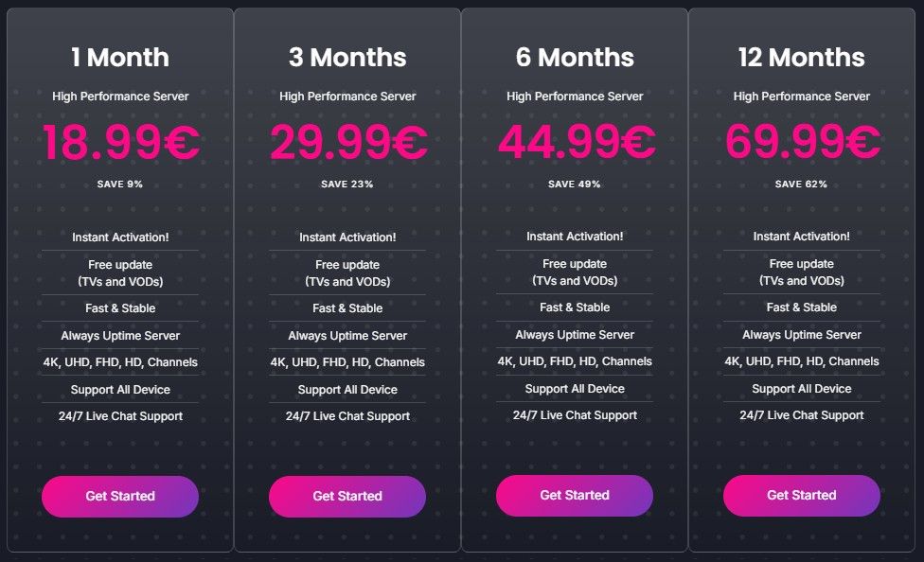Click Get Started under the 3 Months plan
924x562 pixels.
coord(346,496)
